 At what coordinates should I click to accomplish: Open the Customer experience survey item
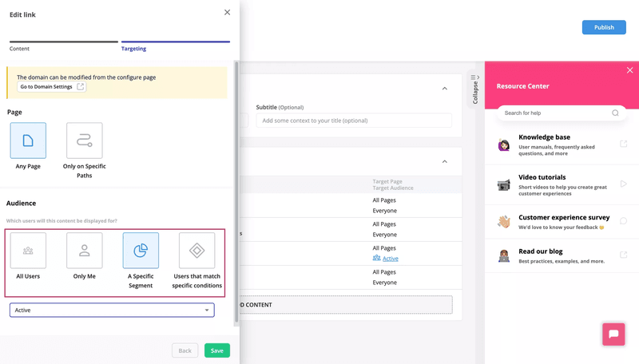point(562,222)
